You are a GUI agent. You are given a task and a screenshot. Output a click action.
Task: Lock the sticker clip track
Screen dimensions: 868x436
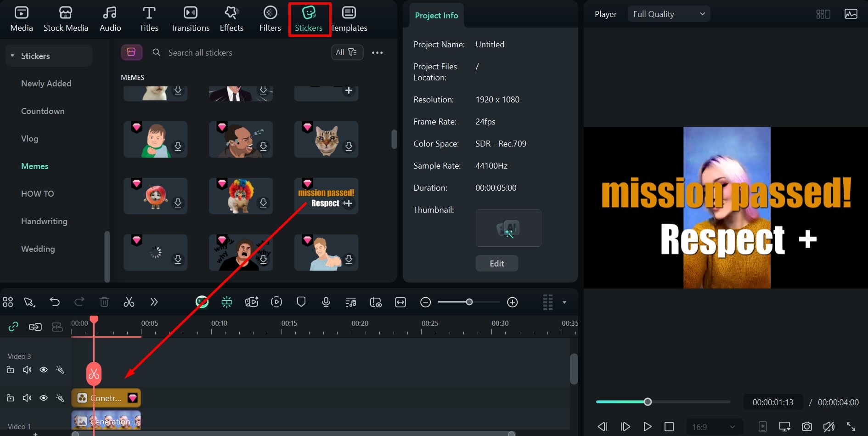11,398
